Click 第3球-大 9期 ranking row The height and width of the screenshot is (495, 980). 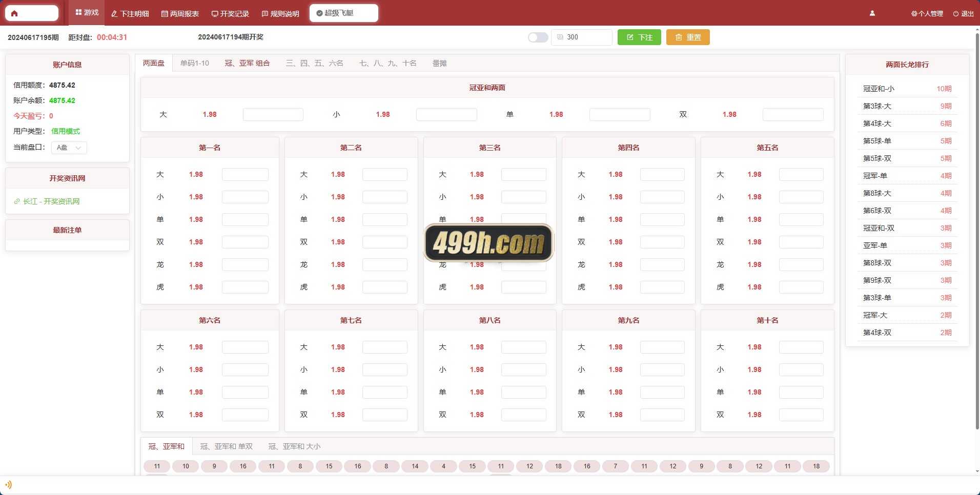coord(907,106)
